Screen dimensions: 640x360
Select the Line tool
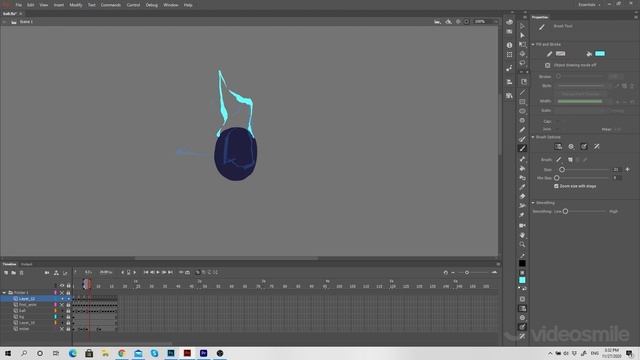(x=522, y=92)
